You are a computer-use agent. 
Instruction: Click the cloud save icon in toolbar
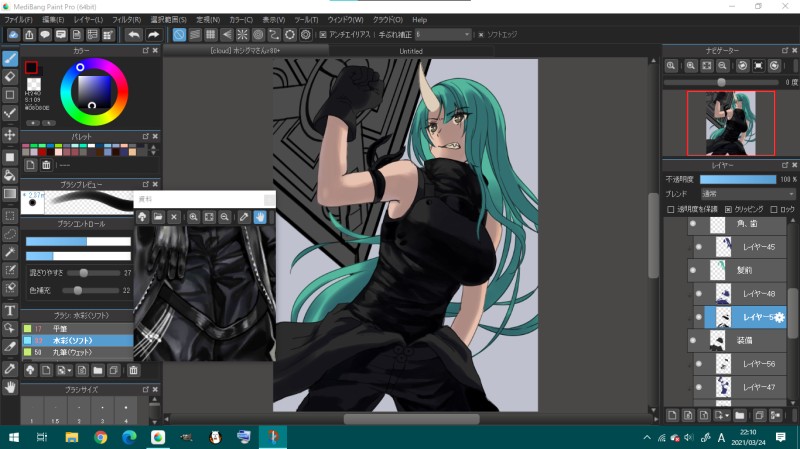coord(13,35)
